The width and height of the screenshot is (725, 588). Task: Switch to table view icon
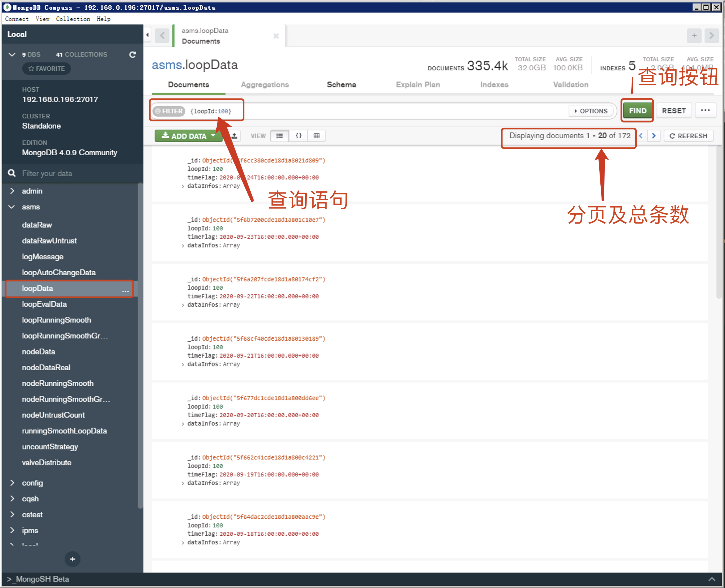click(x=317, y=136)
